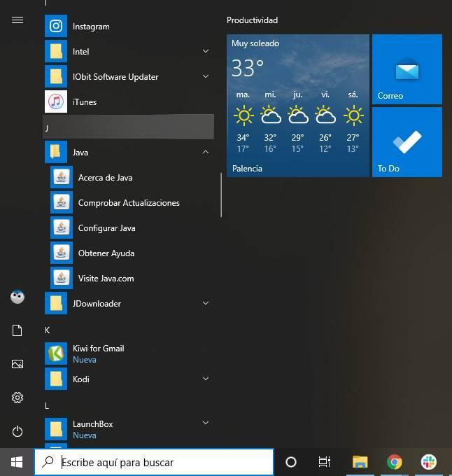Open the Instagram app icon
Image resolution: width=452 pixels, height=476 pixels.
[56, 26]
